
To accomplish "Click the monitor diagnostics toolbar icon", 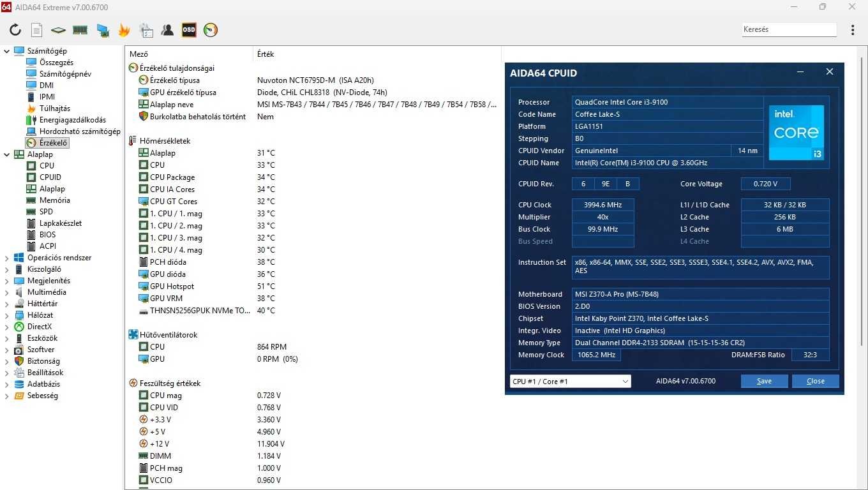I will (x=102, y=30).
